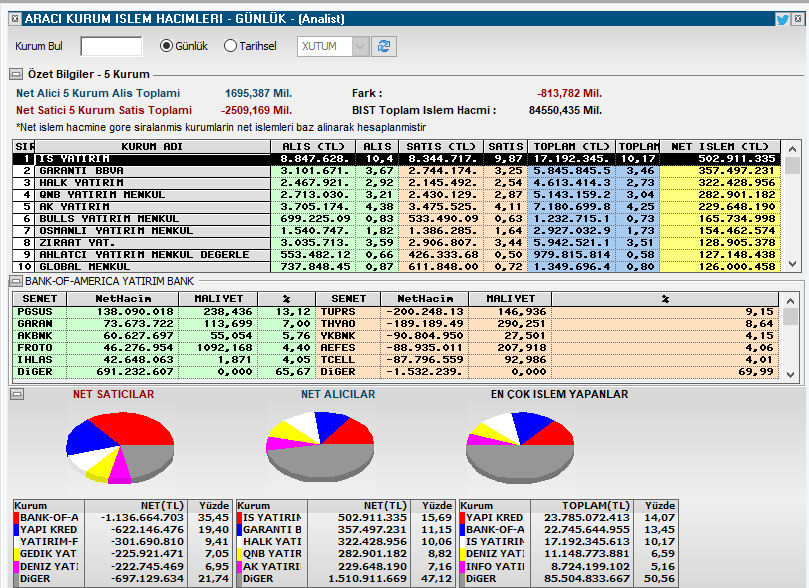Image resolution: width=809 pixels, height=588 pixels.
Task: Select the BULLS YATIRIM MENKUL row
Action: pyautogui.click(x=396, y=219)
